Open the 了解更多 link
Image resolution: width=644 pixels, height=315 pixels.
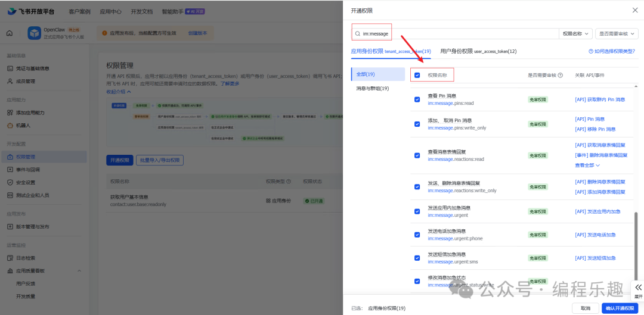tap(230, 84)
